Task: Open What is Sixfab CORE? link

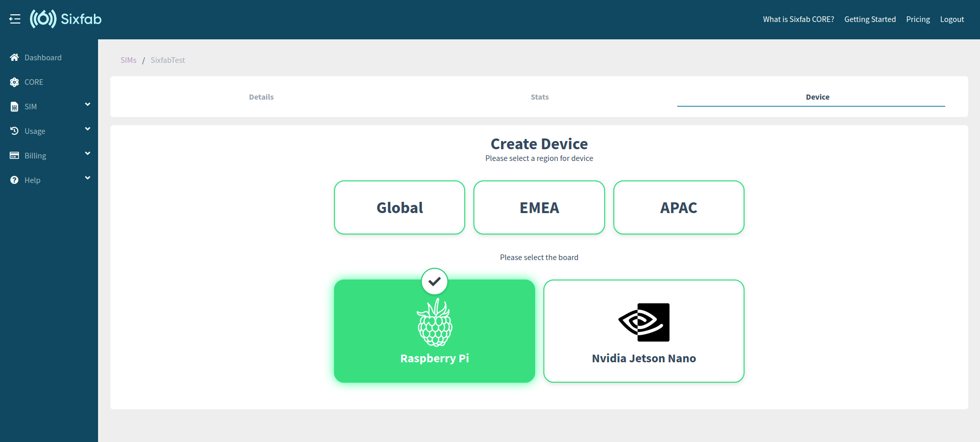Action: [x=799, y=19]
